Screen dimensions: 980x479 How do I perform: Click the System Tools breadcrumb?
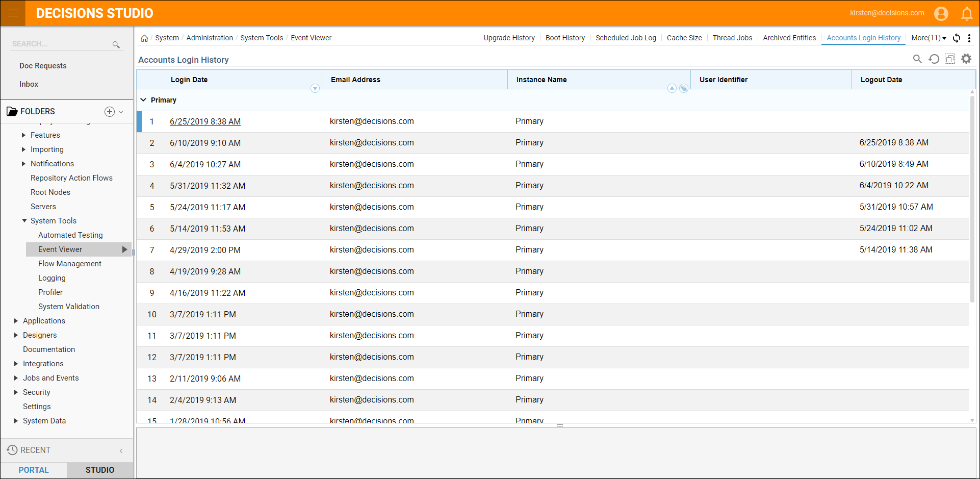click(262, 38)
